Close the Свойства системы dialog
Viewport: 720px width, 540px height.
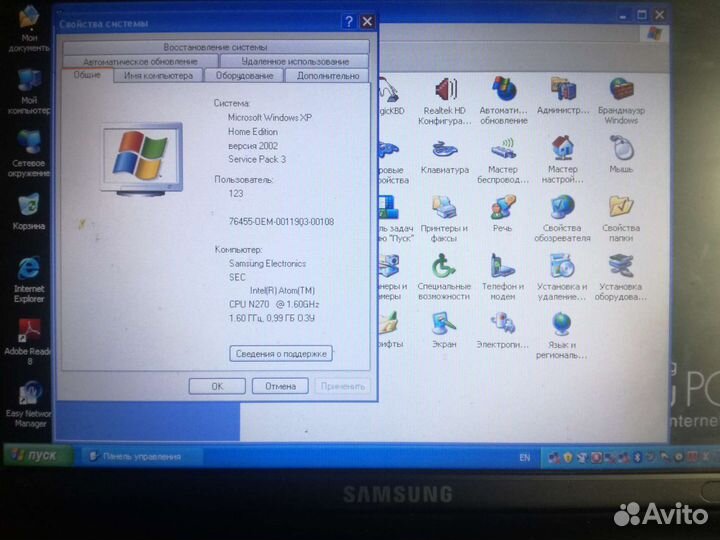367,21
